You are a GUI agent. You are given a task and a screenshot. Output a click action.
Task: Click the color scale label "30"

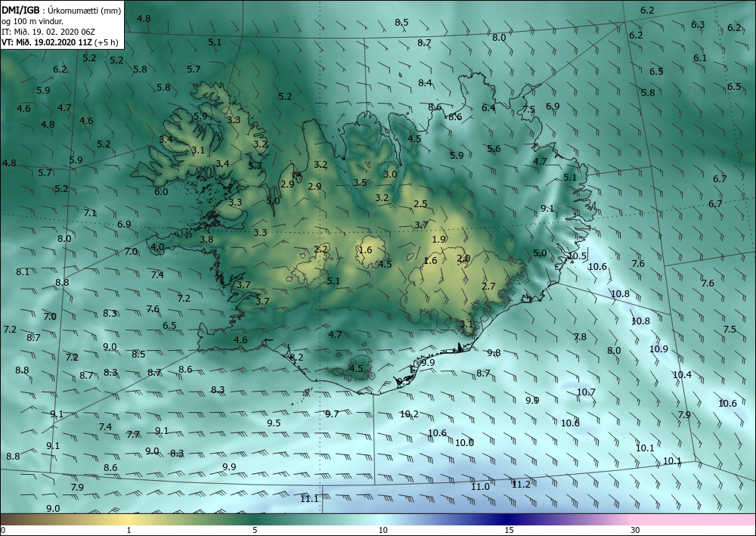[x=635, y=530]
